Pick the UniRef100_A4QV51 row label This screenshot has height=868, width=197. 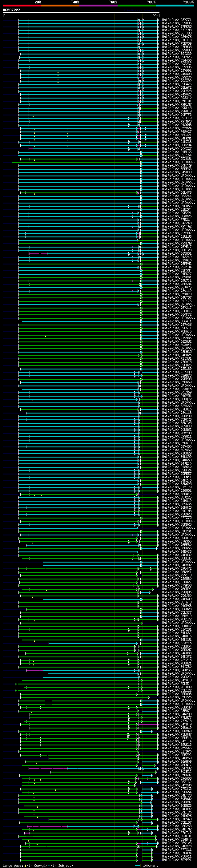[x=177, y=396]
